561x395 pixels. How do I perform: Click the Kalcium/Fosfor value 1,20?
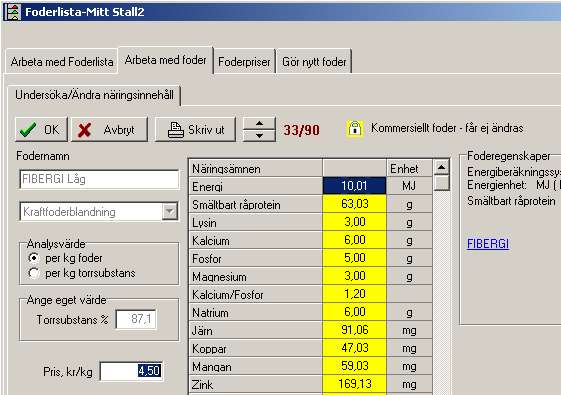click(354, 294)
